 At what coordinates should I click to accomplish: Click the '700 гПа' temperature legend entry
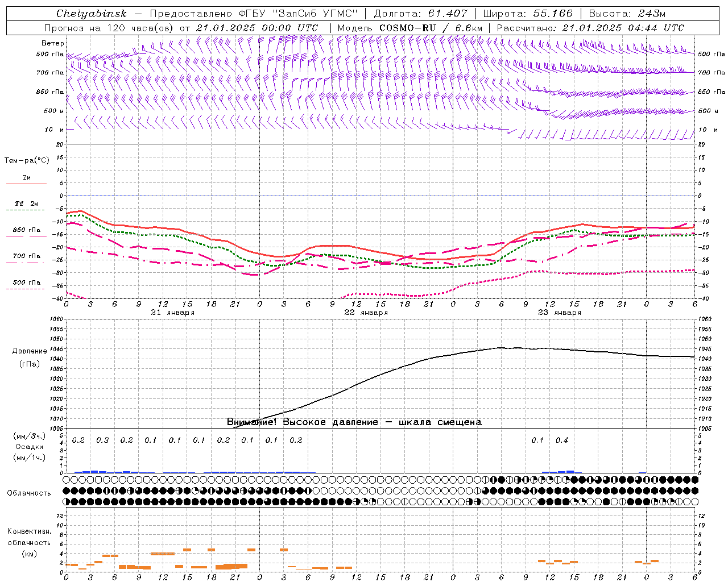pyautogui.click(x=26, y=256)
